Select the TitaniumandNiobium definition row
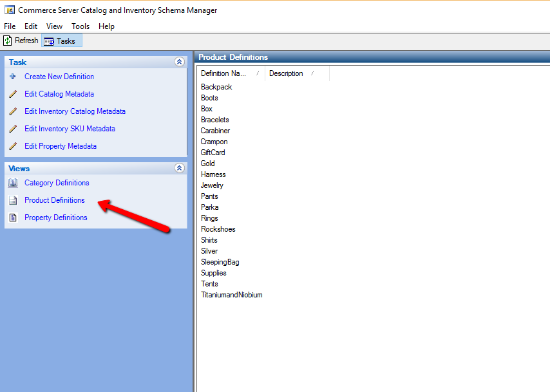This screenshot has height=392, width=550. [x=231, y=295]
